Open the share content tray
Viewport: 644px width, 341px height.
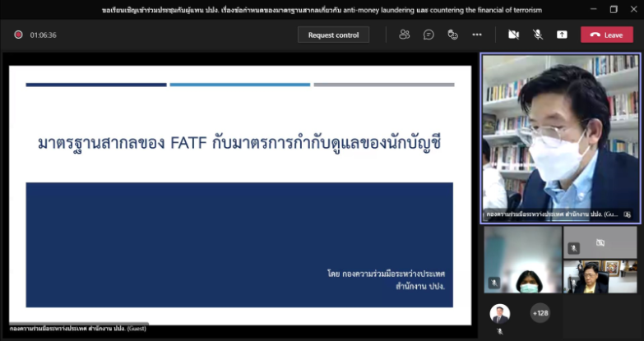click(562, 35)
